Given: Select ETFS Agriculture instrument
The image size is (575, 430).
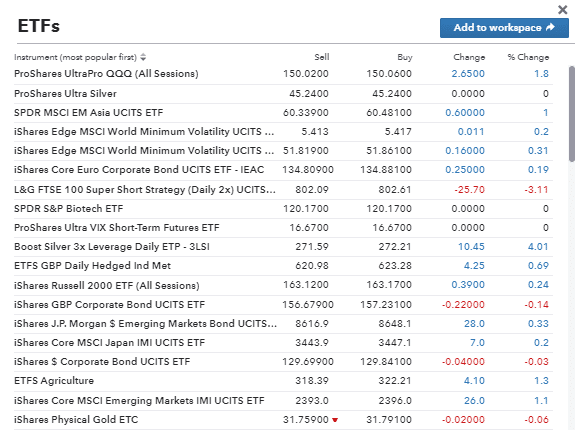Looking at the screenshot, I should point(54,381).
